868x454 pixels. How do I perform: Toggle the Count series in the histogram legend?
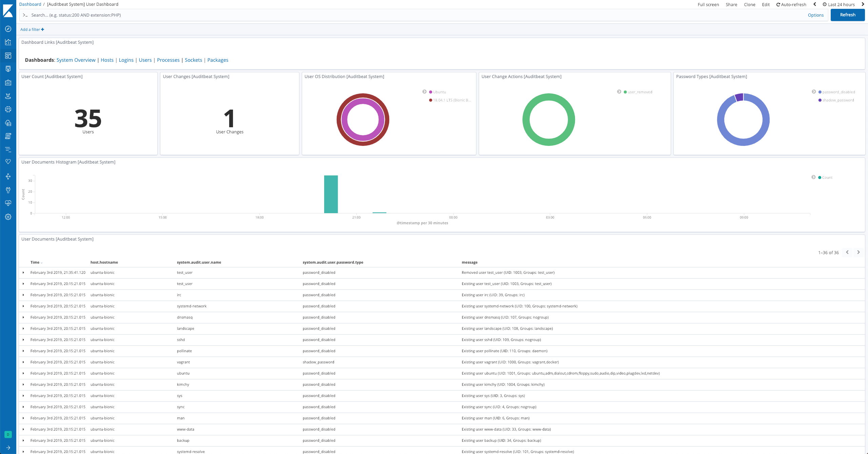827,177
